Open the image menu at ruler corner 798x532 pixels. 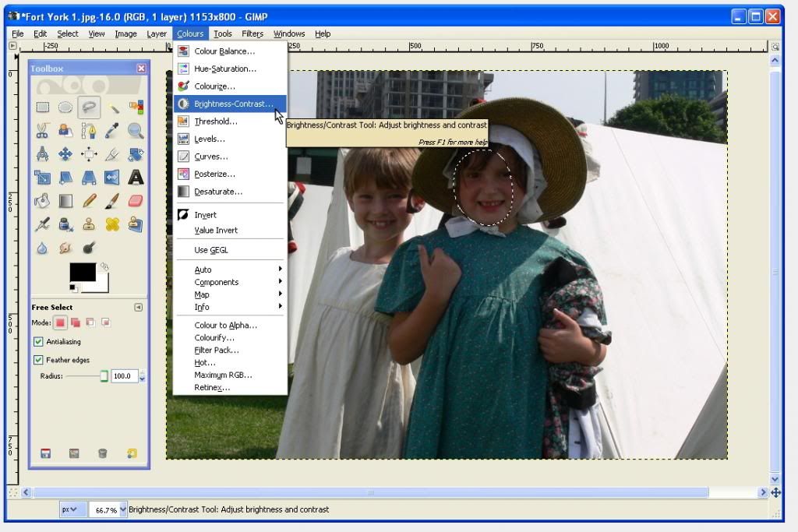pyautogui.click(x=12, y=46)
